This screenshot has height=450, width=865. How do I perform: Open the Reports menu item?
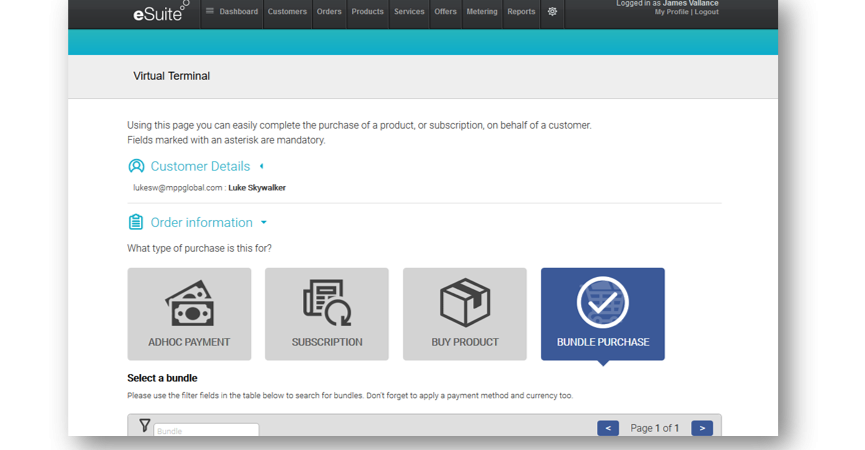click(521, 12)
